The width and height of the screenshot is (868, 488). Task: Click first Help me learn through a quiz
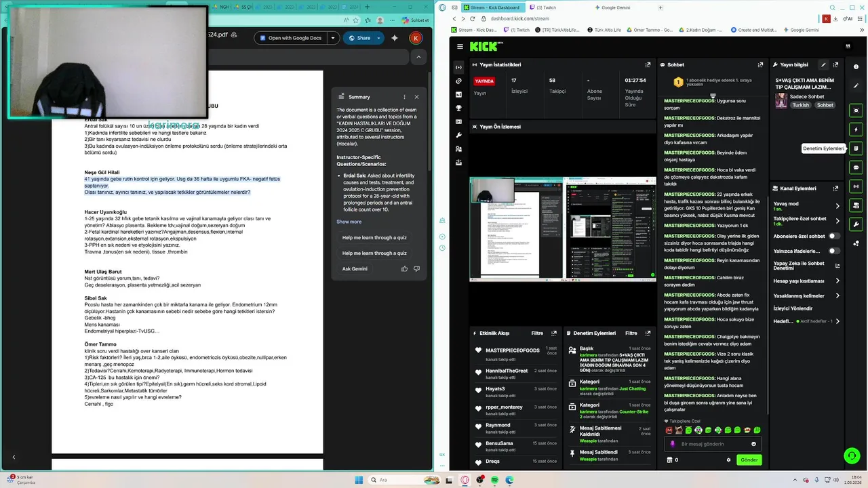coord(374,238)
